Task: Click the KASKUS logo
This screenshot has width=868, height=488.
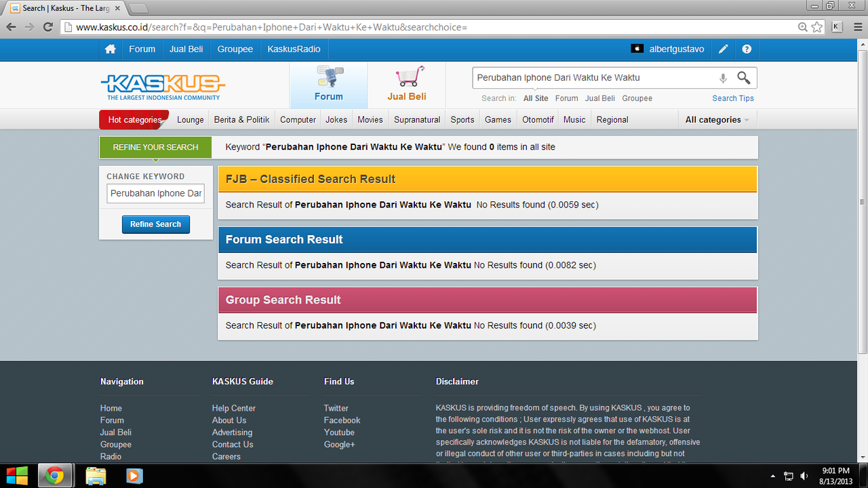Action: (163, 87)
